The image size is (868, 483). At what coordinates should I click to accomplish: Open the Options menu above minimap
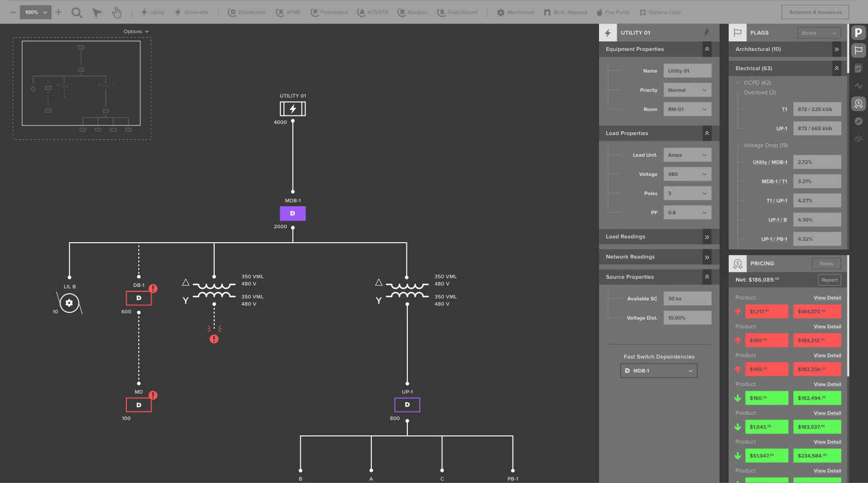[136, 31]
